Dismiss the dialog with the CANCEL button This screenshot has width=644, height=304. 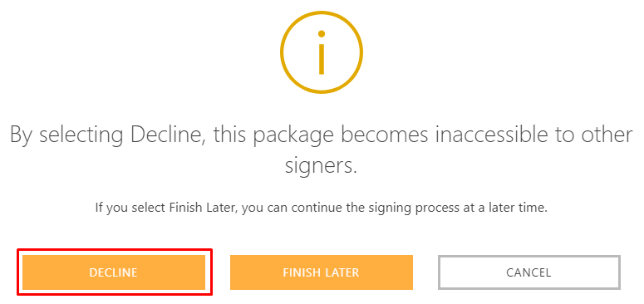click(529, 272)
